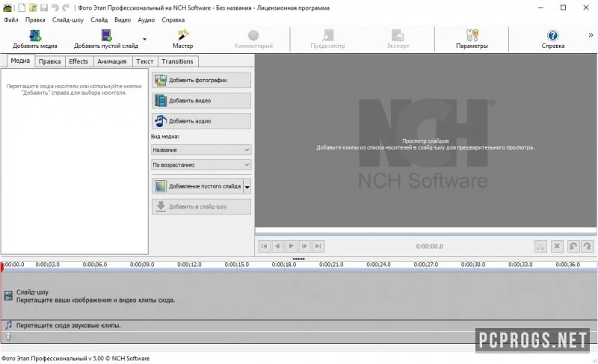Click the Вид медиа: label
Viewport: 598px width, 364px height.
[x=164, y=137]
